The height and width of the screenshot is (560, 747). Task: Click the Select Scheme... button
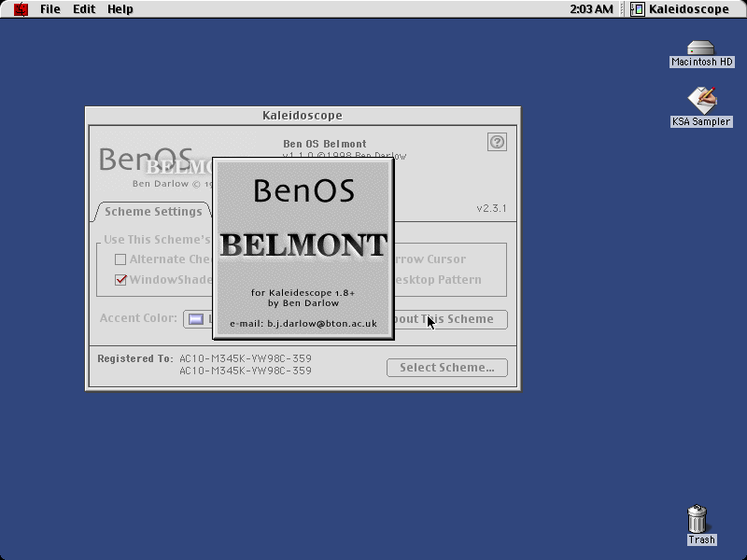pyautogui.click(x=447, y=368)
